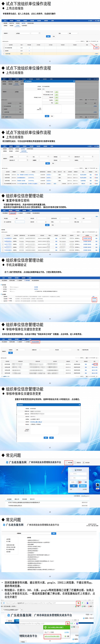This screenshot has height=644, width=100.
Task: Click the blue 搜索 button on the FAQ page
Action: pyautogui.click(x=54, y=534)
